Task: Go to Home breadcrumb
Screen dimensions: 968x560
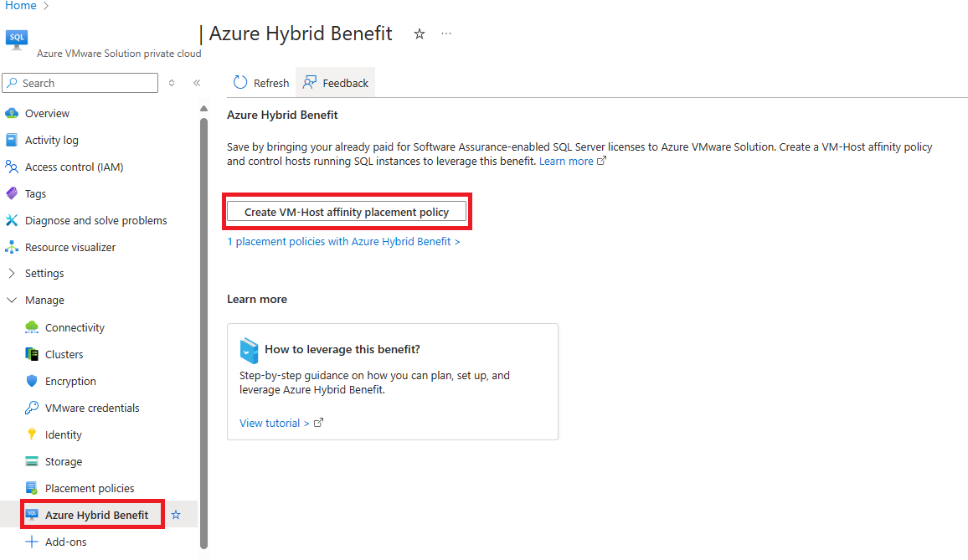Action: click(21, 6)
